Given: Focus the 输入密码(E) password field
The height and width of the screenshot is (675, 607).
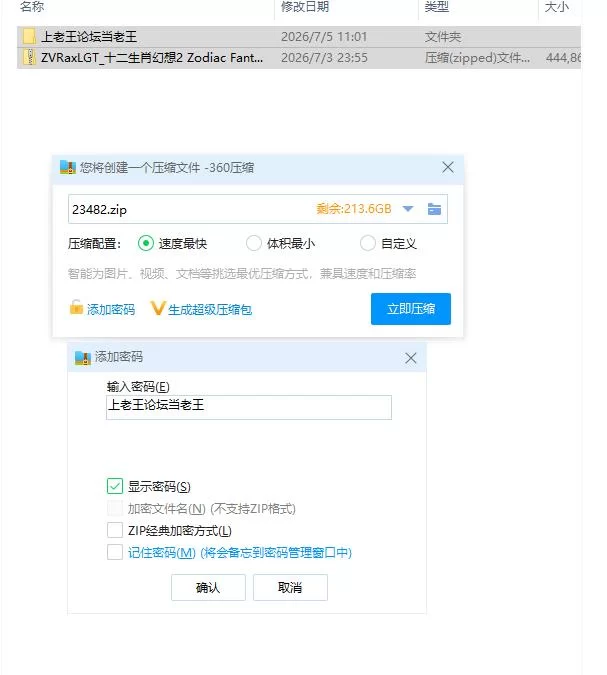Looking at the screenshot, I should pyautogui.click(x=249, y=407).
